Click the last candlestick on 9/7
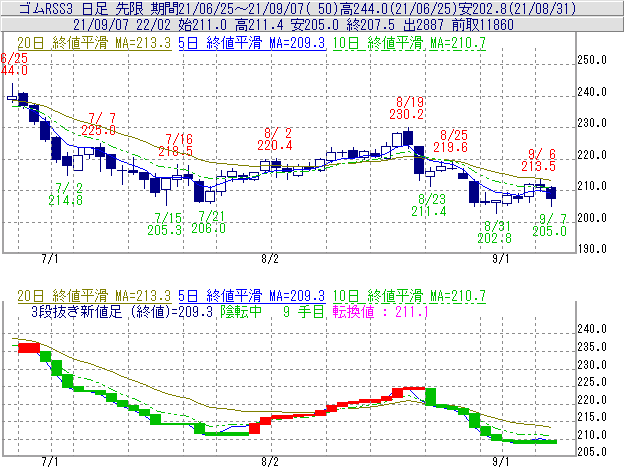This screenshot has height=475, width=624. pos(551,194)
